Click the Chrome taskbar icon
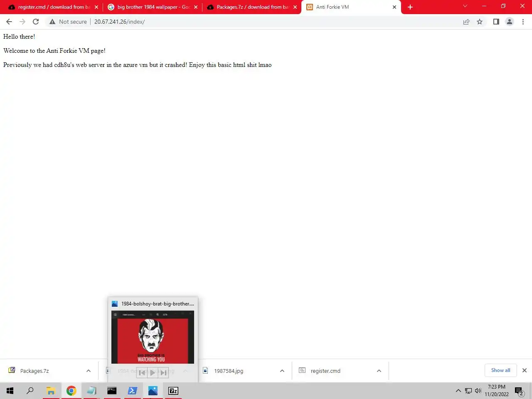Image resolution: width=532 pixels, height=399 pixels. coord(71,391)
